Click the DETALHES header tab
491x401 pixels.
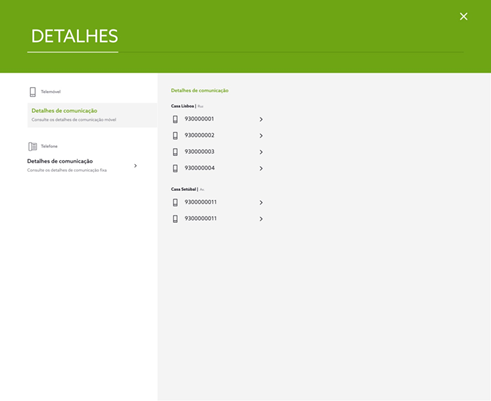coord(74,36)
